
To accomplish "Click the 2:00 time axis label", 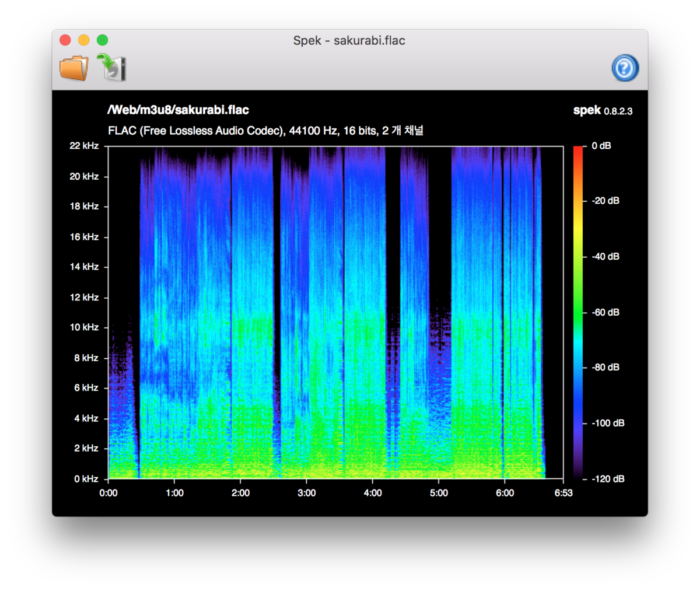I will pos(240,493).
